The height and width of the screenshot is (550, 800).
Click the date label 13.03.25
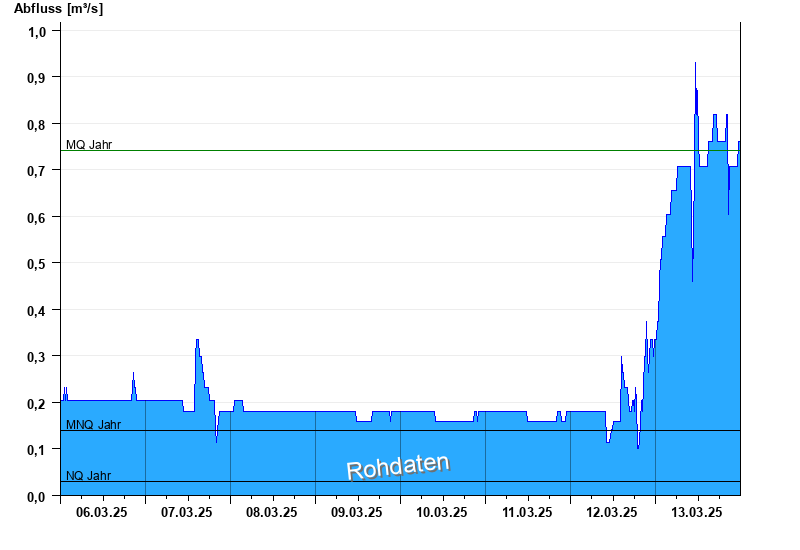point(697,512)
